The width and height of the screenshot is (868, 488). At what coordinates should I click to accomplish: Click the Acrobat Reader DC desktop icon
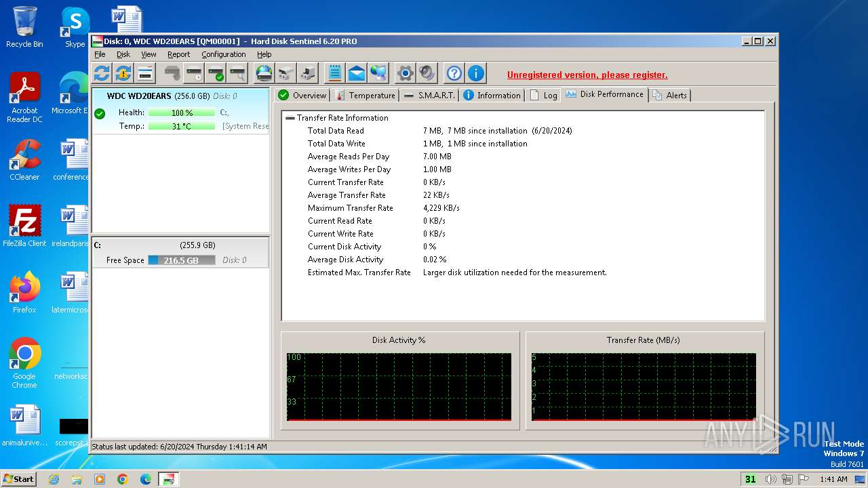tap(24, 98)
